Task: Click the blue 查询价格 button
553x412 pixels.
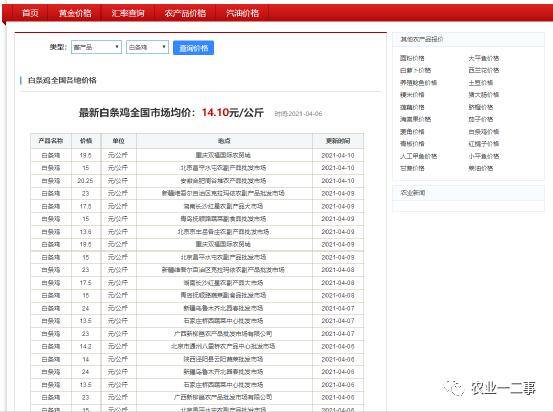Action: (x=193, y=48)
